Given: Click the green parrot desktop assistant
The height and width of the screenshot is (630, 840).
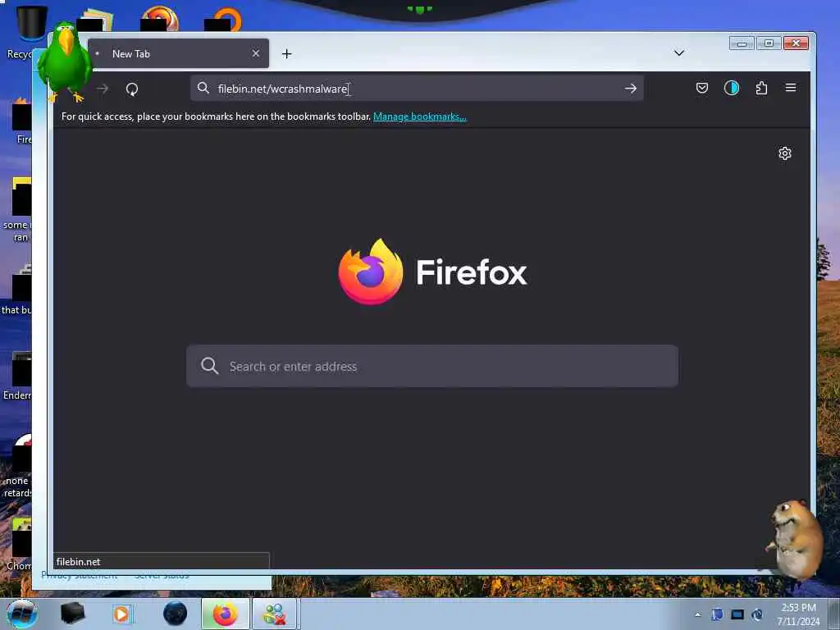Looking at the screenshot, I should 64,62.
